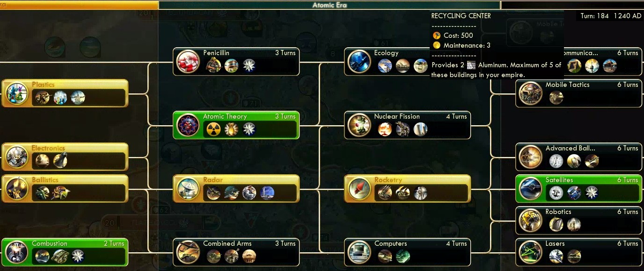
Task: Click the Atomic Era header bar
Action: point(330,5)
